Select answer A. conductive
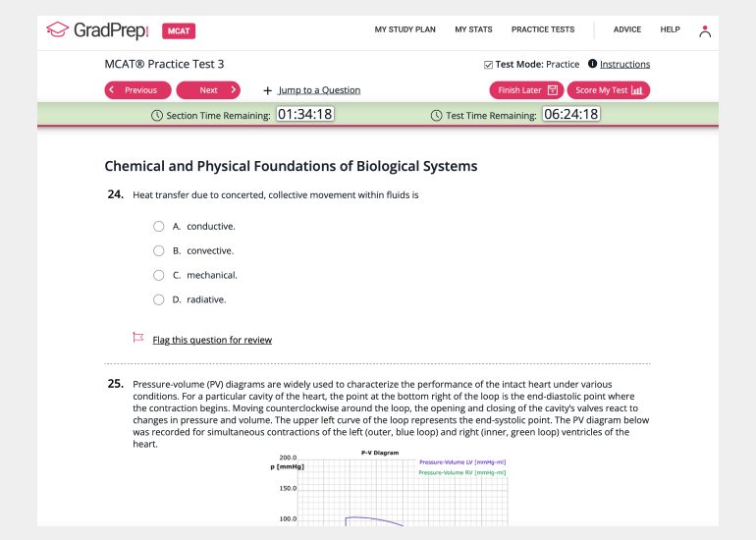 click(158, 226)
